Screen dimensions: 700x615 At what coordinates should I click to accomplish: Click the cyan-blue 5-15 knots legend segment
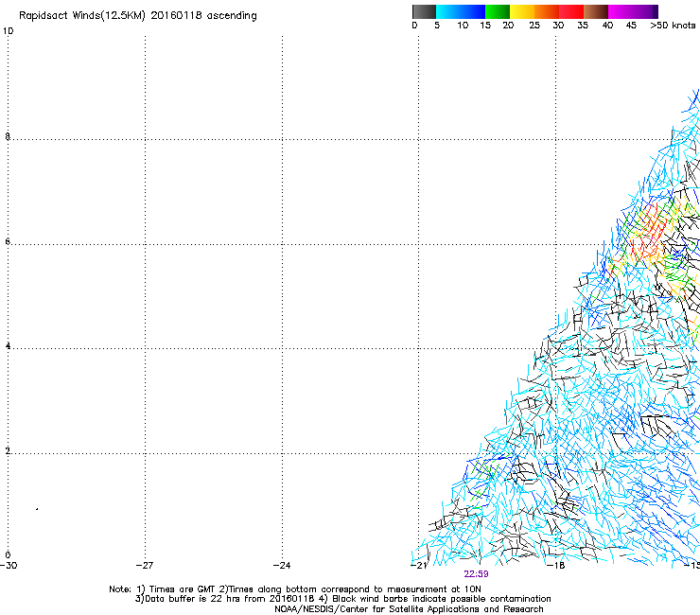(461, 11)
